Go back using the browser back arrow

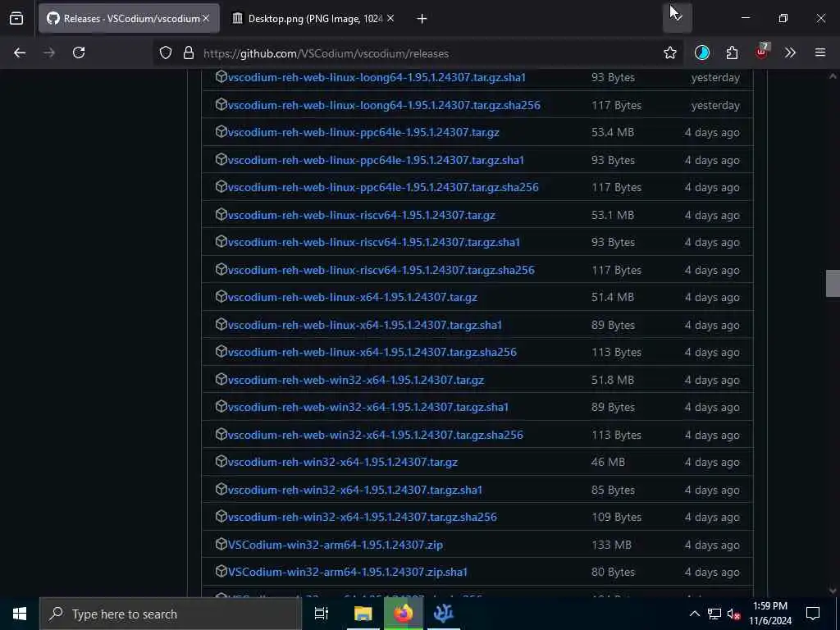click(20, 52)
